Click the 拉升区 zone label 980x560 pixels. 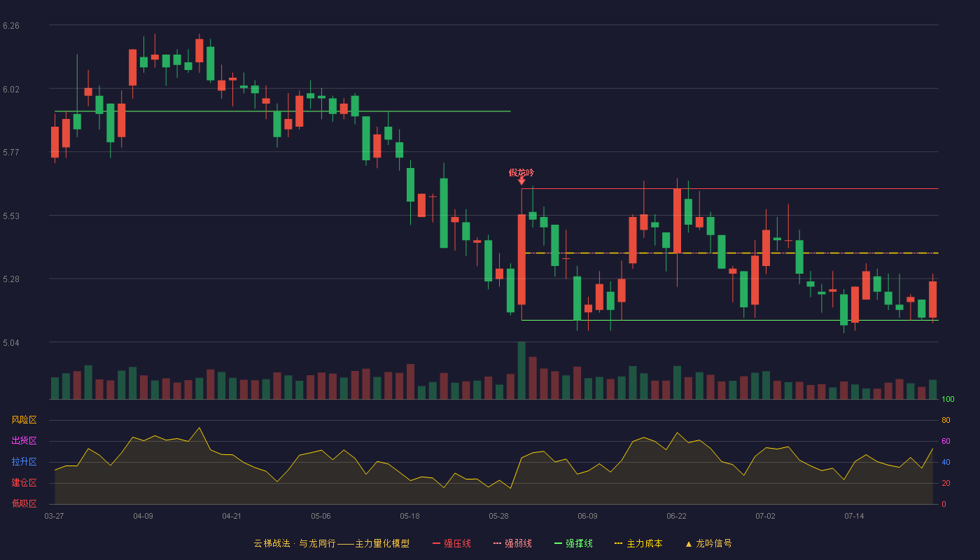[24, 462]
